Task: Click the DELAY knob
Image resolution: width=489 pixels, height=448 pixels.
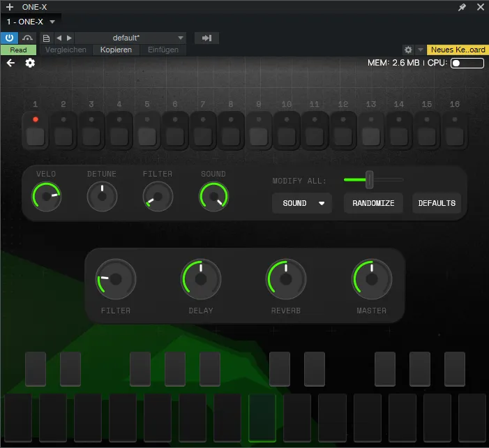Action: pyautogui.click(x=201, y=279)
